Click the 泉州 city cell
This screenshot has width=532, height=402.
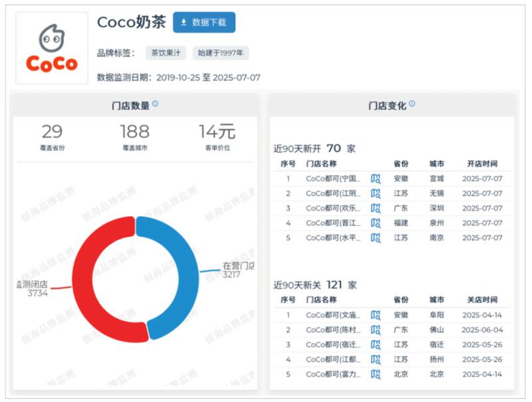437,223
